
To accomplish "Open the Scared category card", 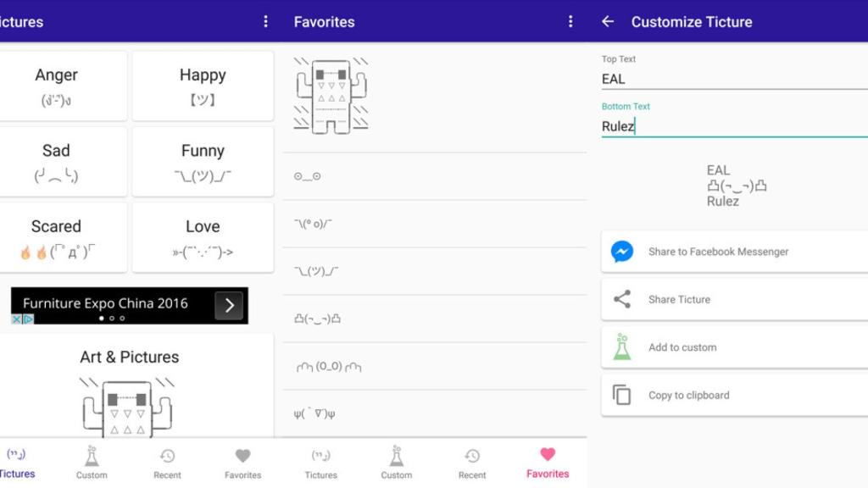I will (58, 237).
